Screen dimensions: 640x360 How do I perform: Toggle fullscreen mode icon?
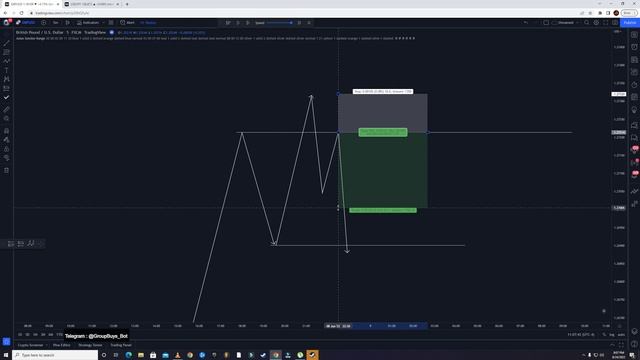(605, 23)
